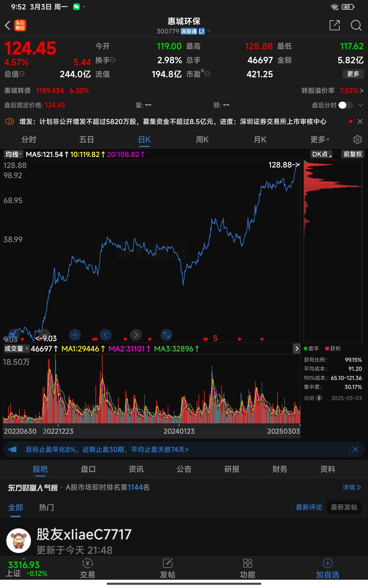The width and height of the screenshot is (368, 588).
Task: Open the 上证 index 3316.93 ticker
Action: 26,569
